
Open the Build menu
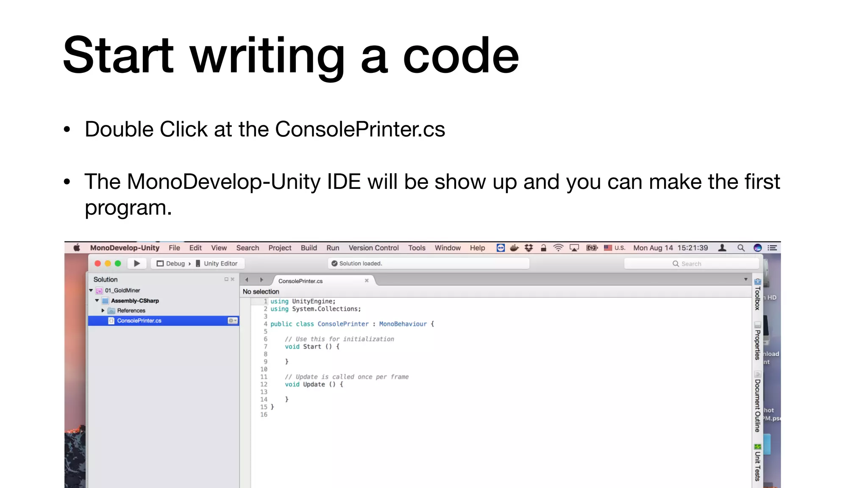309,248
